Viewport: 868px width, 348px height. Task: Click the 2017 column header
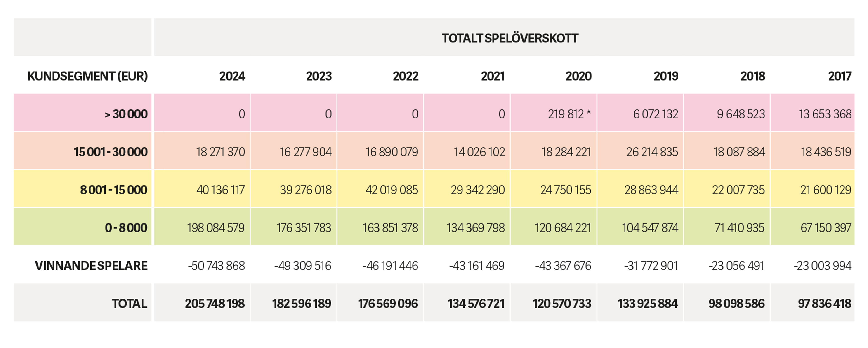pos(839,77)
